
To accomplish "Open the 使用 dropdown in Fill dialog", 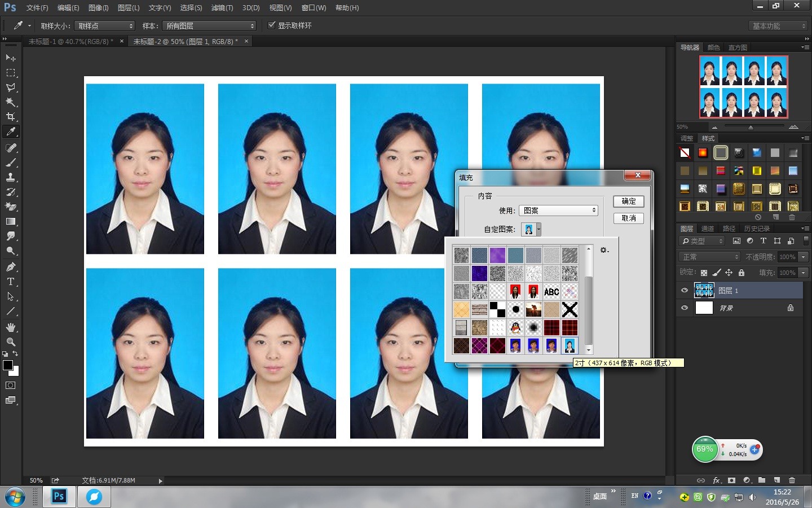I will point(558,211).
